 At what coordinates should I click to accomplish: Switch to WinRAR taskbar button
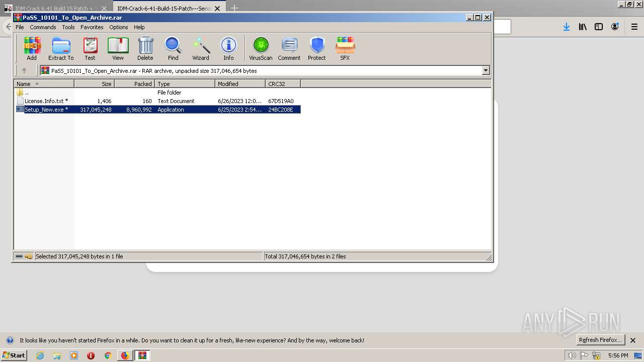coord(142,355)
